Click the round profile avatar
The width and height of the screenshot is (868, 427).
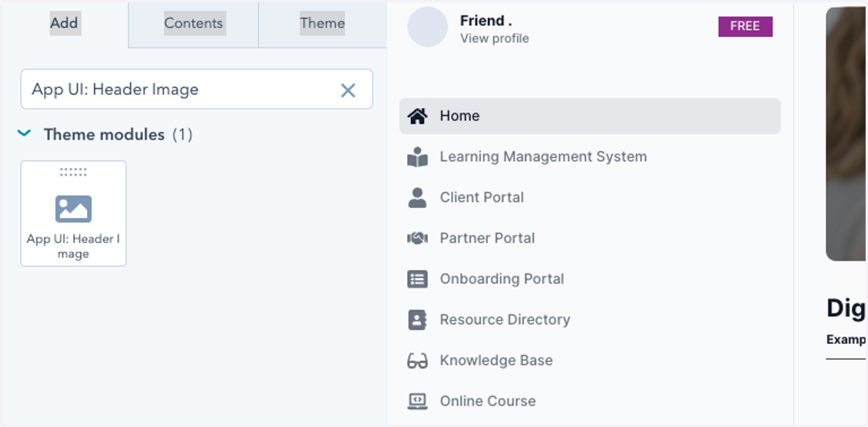pos(427,27)
